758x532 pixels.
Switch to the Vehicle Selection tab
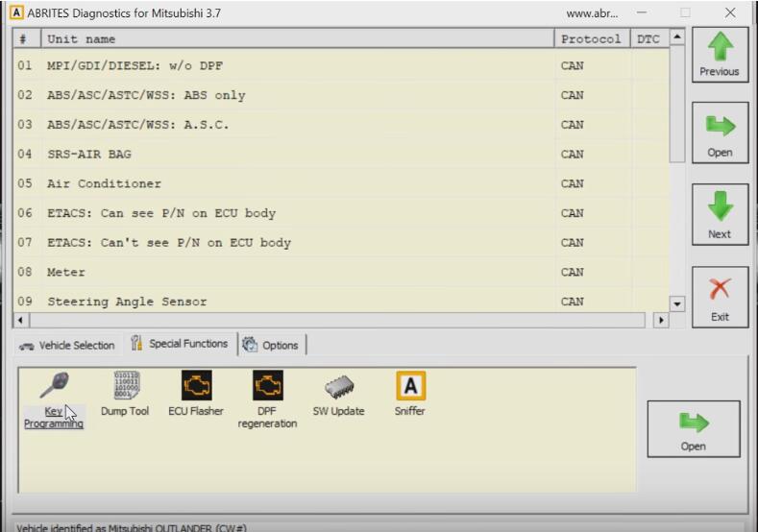[66, 346]
